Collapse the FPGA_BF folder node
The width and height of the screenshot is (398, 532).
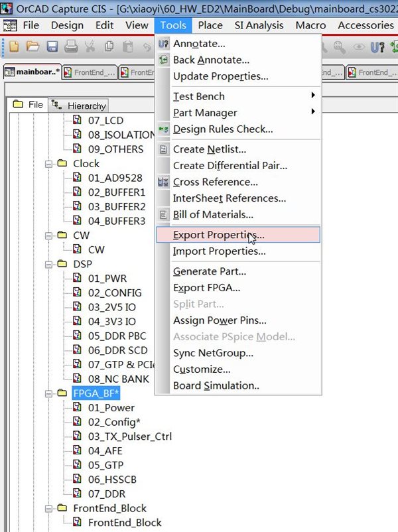48,393
